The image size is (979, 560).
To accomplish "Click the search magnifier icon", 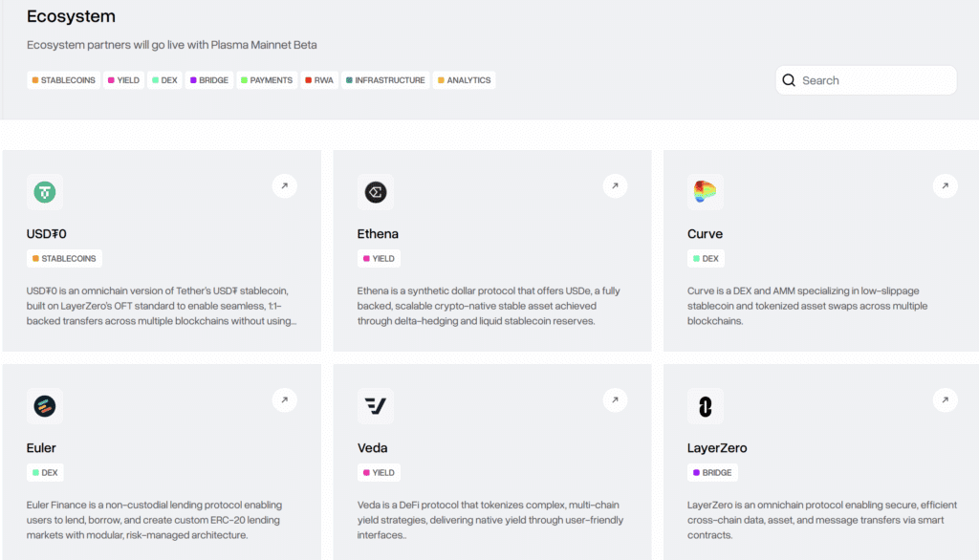I will [x=789, y=80].
